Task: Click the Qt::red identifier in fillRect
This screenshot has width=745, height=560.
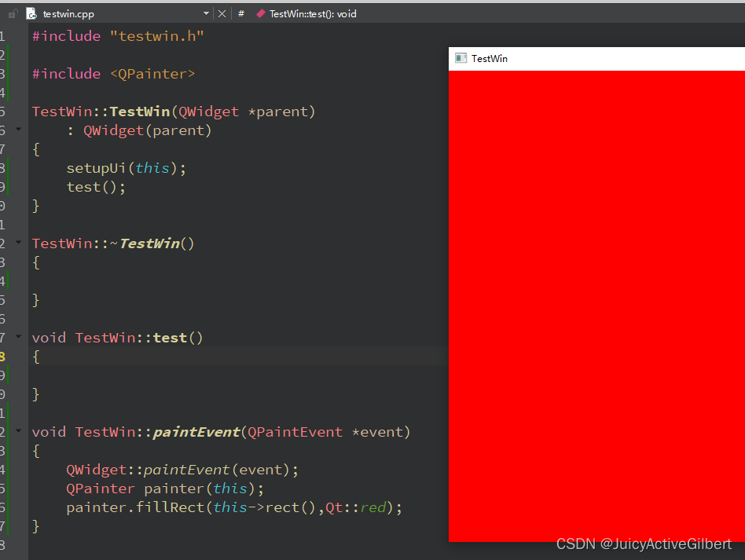Action: tap(355, 507)
